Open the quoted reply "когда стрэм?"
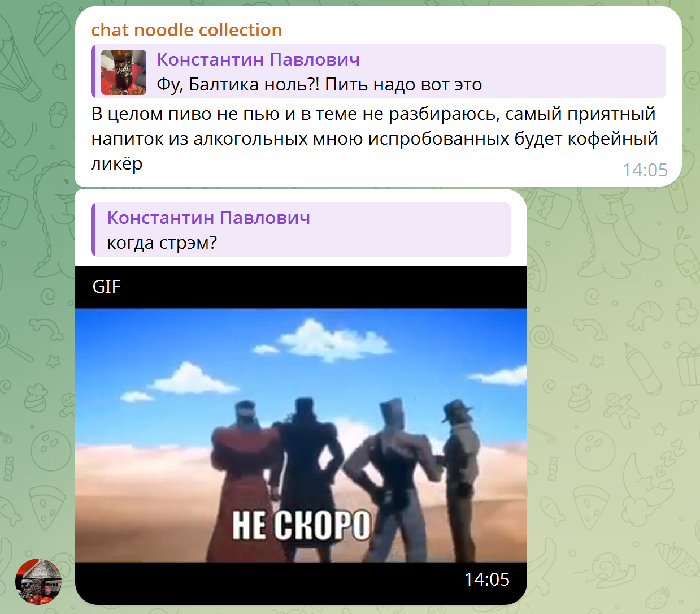This screenshot has width=700, height=614. click(301, 230)
